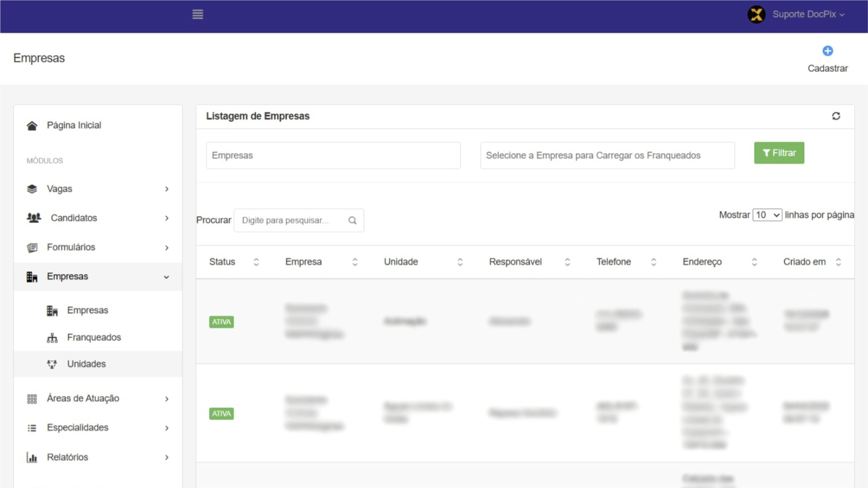Click the Unidades submenu icon
Image resolution: width=868 pixels, height=488 pixels.
click(52, 364)
